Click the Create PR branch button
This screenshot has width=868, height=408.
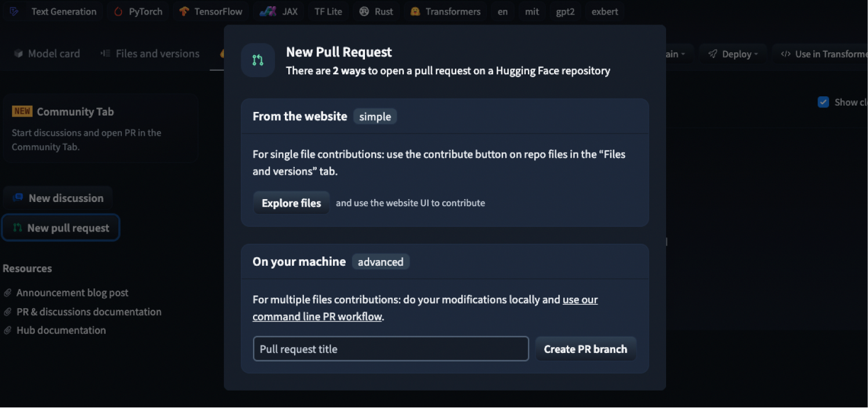(x=585, y=349)
